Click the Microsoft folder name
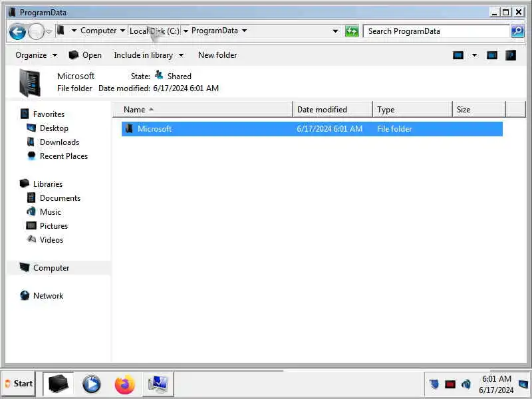 pos(154,129)
